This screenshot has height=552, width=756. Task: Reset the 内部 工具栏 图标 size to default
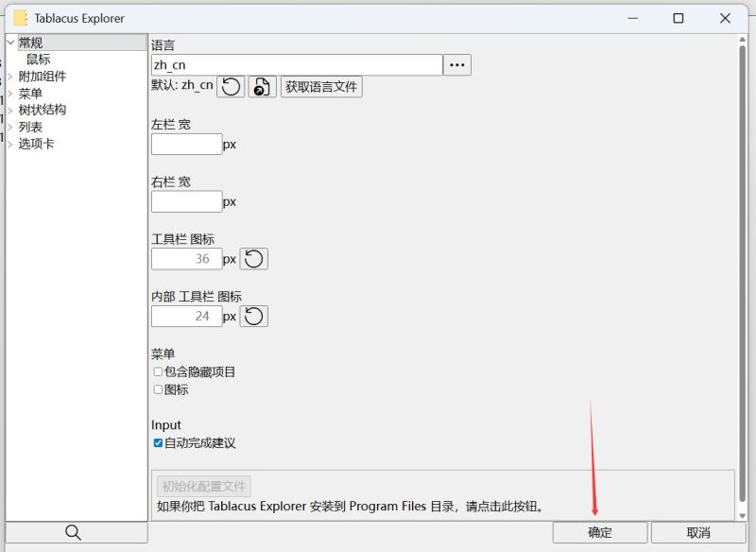[x=253, y=317]
